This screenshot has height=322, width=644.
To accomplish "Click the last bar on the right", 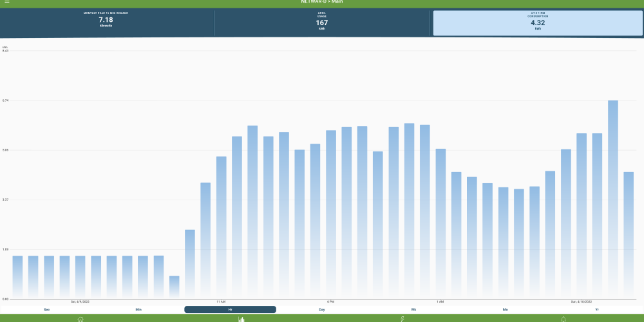I will (629, 235).
